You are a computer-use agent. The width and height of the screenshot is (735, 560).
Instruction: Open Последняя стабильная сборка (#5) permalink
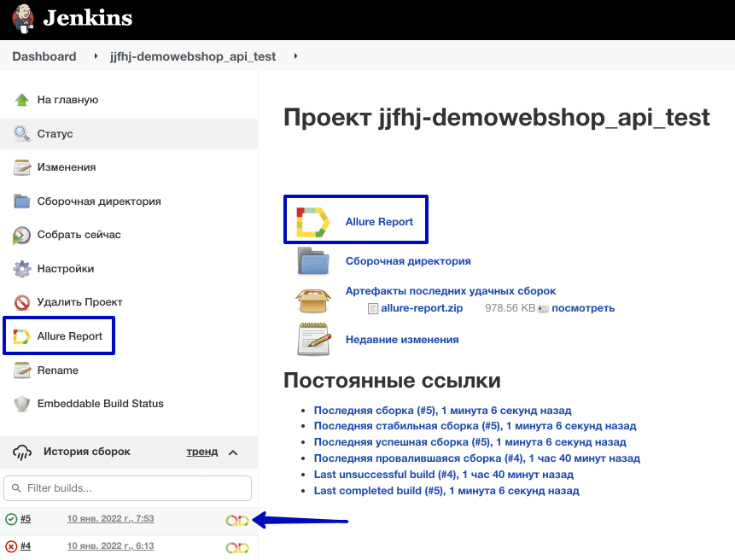coord(475,426)
